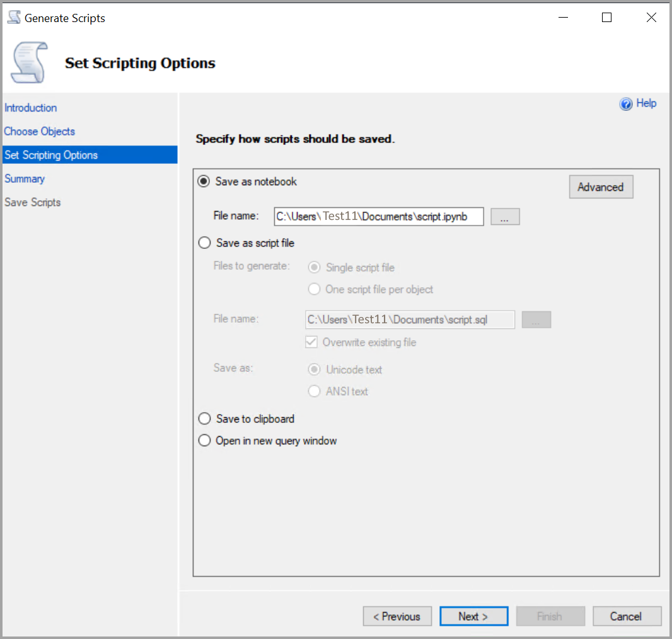
Task: Click the Help question mark icon
Action: (626, 103)
